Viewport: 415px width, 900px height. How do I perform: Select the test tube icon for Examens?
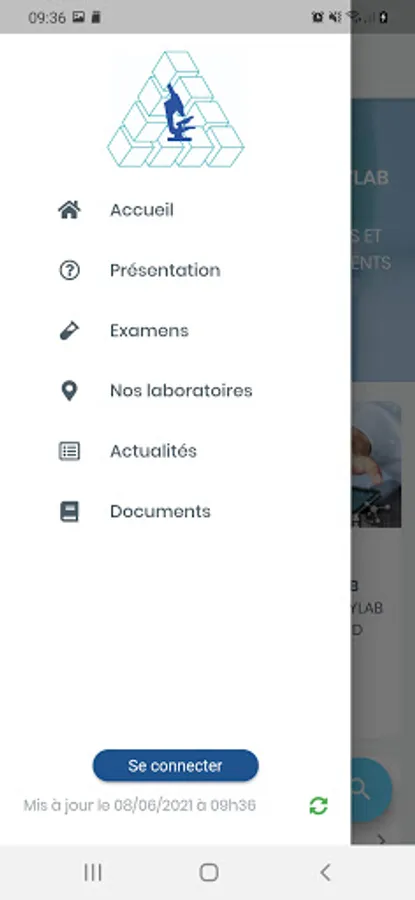69,331
